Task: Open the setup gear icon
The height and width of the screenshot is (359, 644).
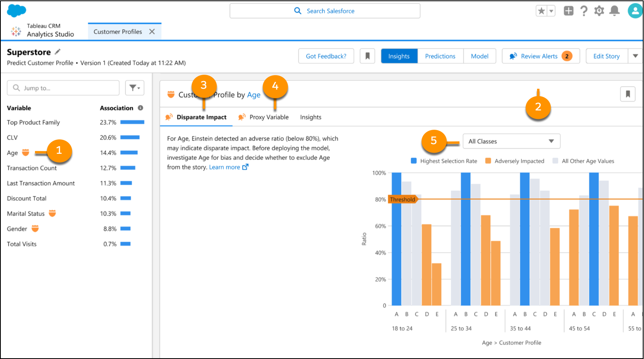Action: coord(599,11)
